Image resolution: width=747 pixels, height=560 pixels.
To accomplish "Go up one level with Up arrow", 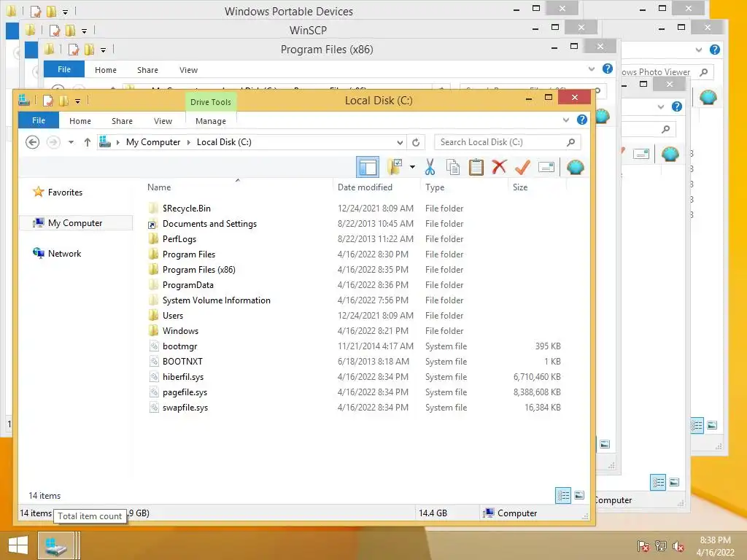I will [x=88, y=142].
